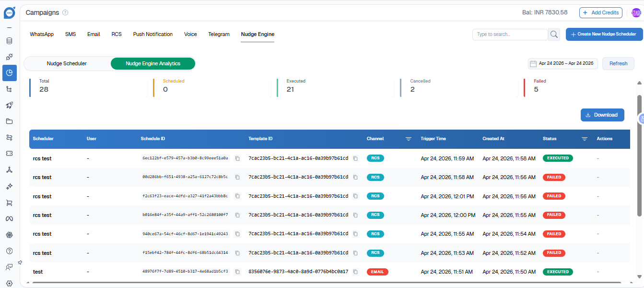644x288 pixels.
Task: Click the Add Credits button
Action: coord(601,12)
